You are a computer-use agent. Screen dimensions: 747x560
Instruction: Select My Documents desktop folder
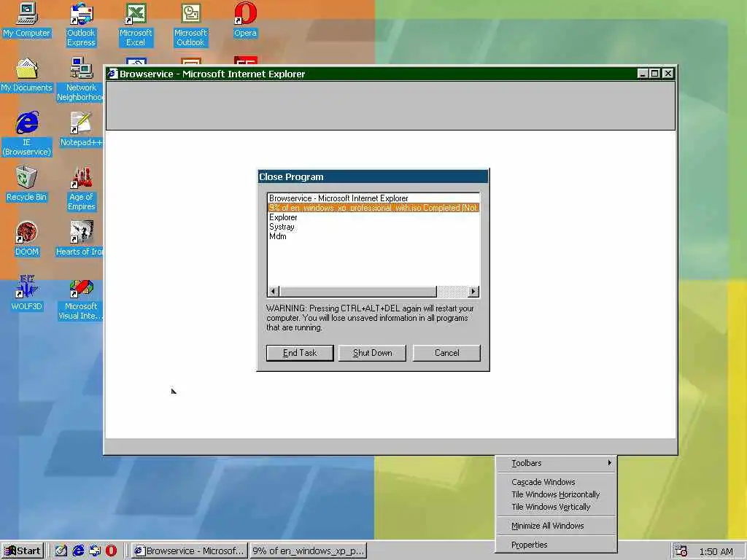pyautogui.click(x=27, y=75)
